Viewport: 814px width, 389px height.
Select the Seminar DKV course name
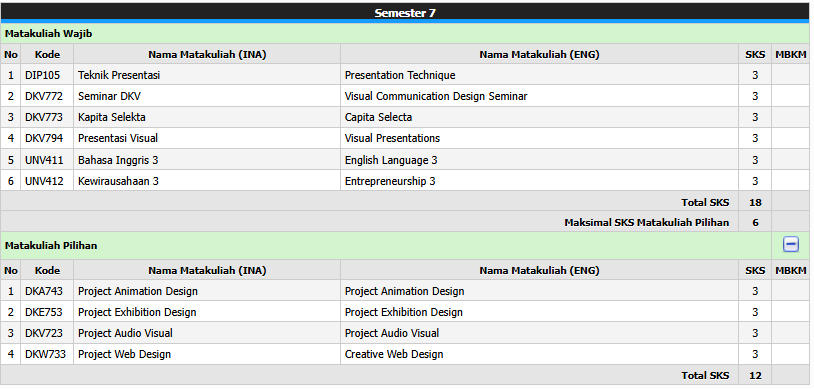coord(109,96)
